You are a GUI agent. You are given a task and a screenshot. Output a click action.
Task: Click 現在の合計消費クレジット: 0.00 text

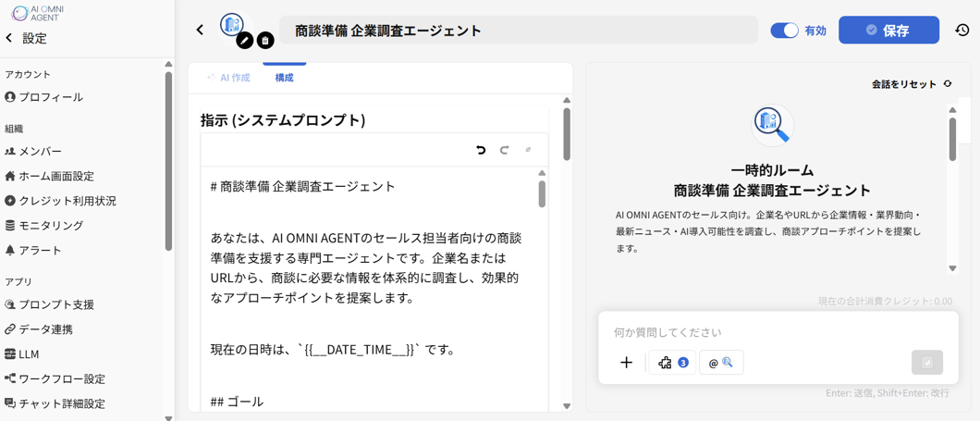(886, 302)
